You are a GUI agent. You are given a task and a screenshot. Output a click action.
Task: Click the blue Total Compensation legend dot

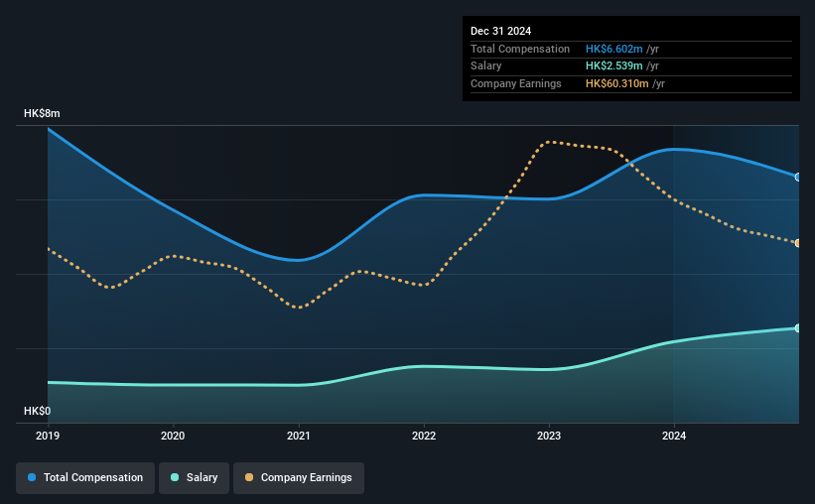(x=32, y=477)
